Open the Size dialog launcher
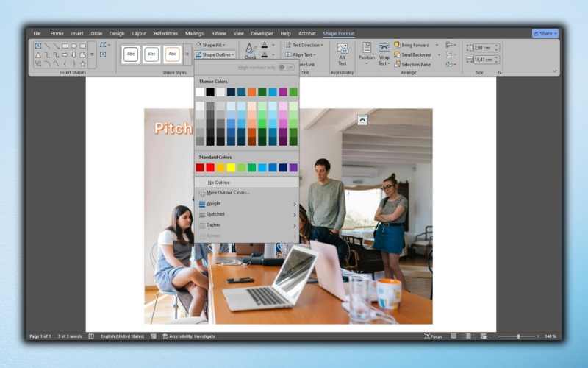Viewport: 588px width, 368px height. pos(499,72)
